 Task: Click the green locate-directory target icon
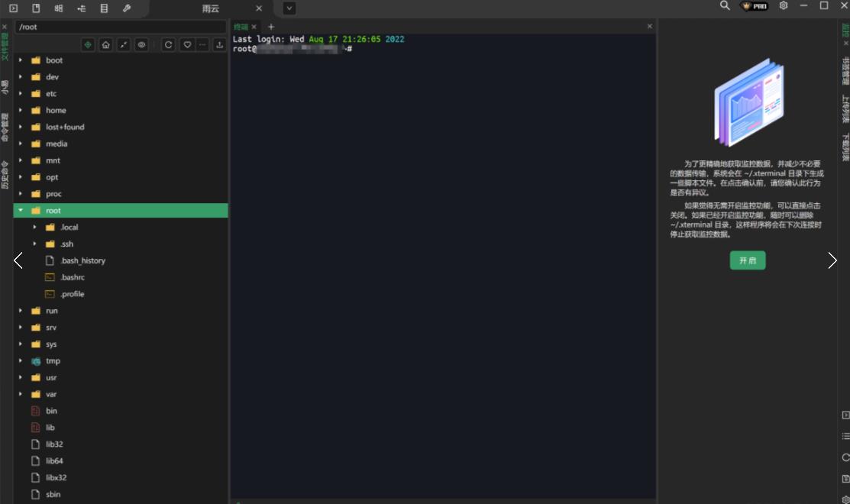(x=88, y=45)
